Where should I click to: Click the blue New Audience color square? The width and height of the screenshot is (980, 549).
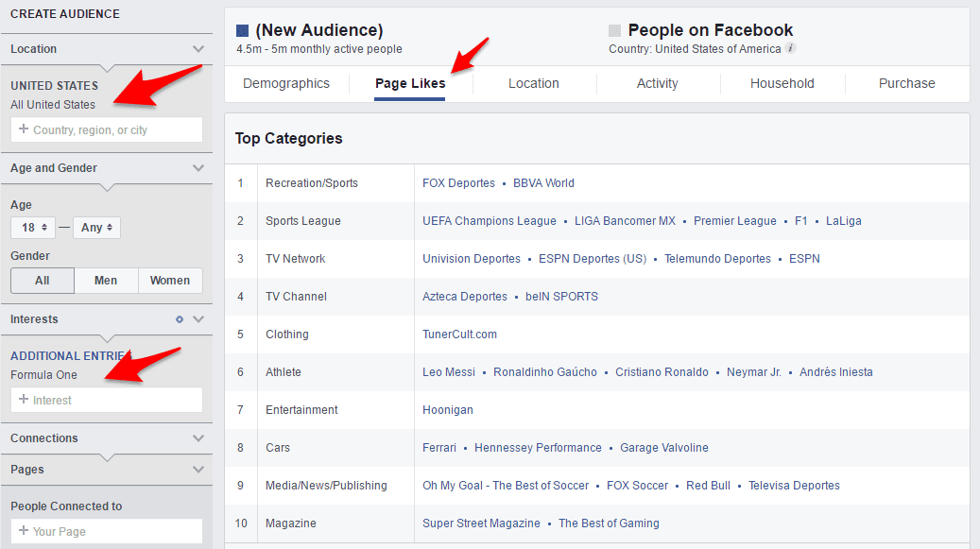pyautogui.click(x=243, y=30)
